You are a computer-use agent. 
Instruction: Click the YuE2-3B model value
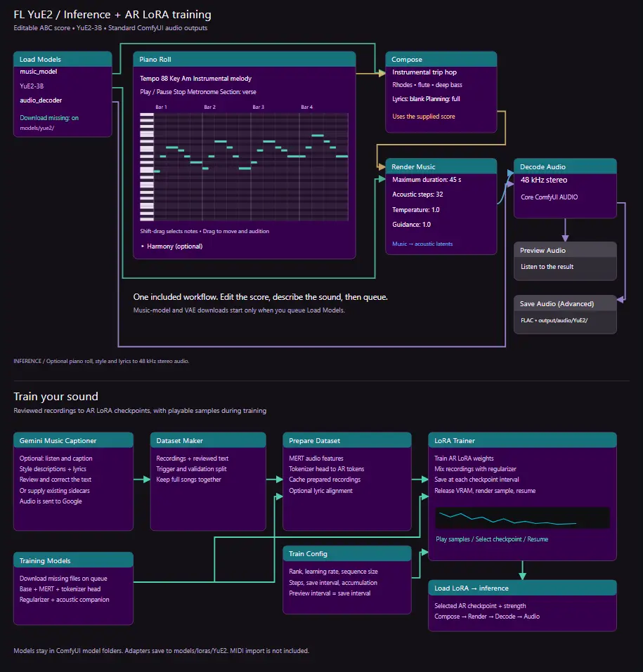click(x=32, y=86)
